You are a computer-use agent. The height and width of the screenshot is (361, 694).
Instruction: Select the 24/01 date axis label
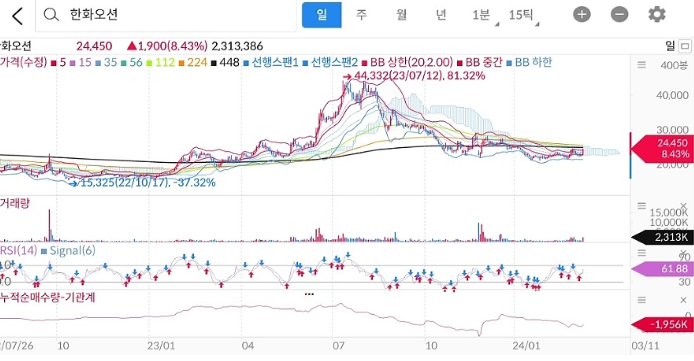(526, 346)
